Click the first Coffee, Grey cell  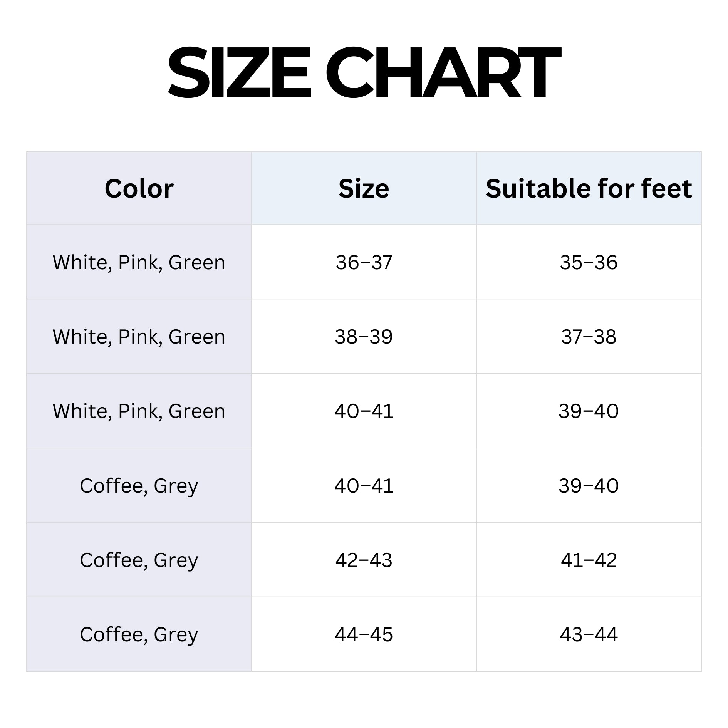coord(139,485)
